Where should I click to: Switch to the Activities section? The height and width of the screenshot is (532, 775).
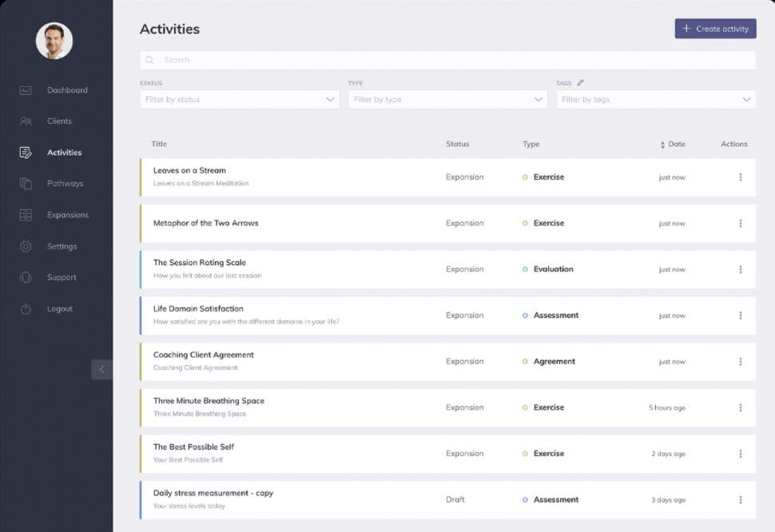click(64, 152)
